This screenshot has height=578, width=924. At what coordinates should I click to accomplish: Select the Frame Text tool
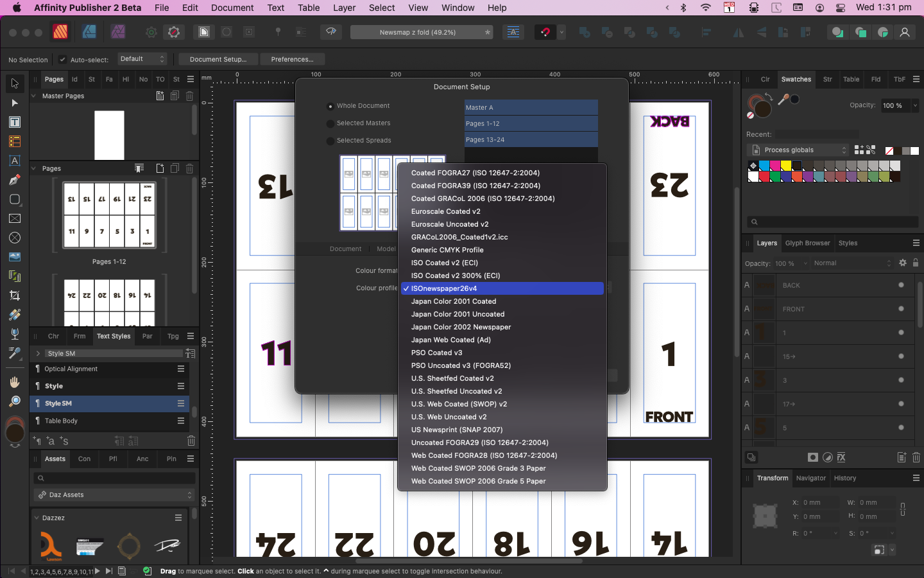14,122
